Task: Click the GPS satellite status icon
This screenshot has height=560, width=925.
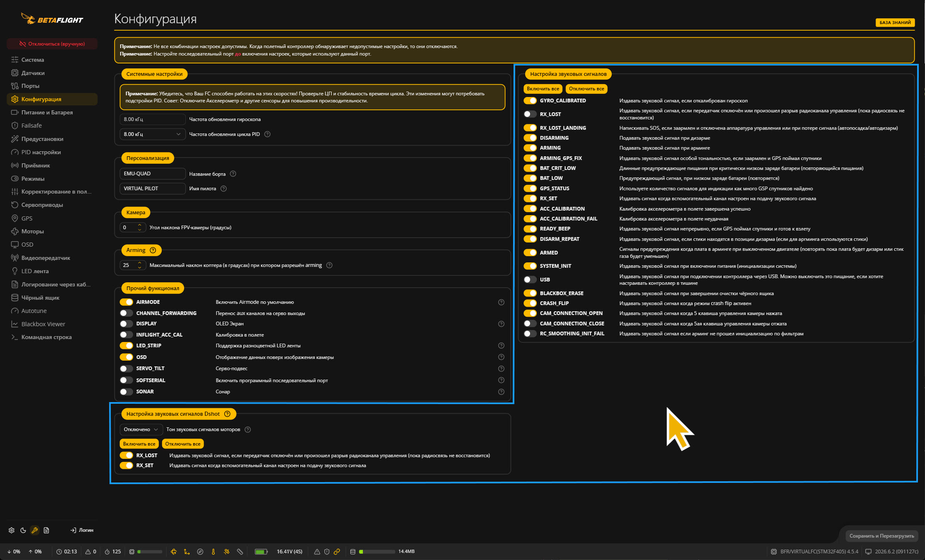Action: [226, 552]
